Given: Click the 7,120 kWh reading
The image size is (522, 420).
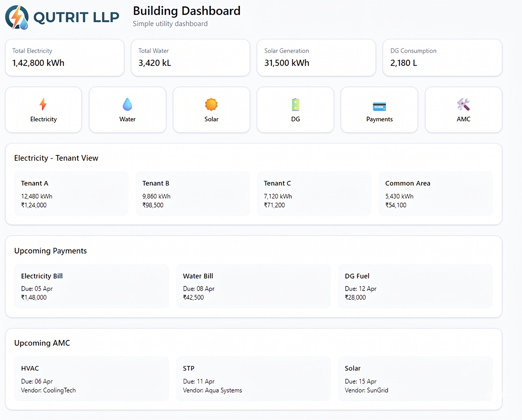Looking at the screenshot, I should point(278,196).
